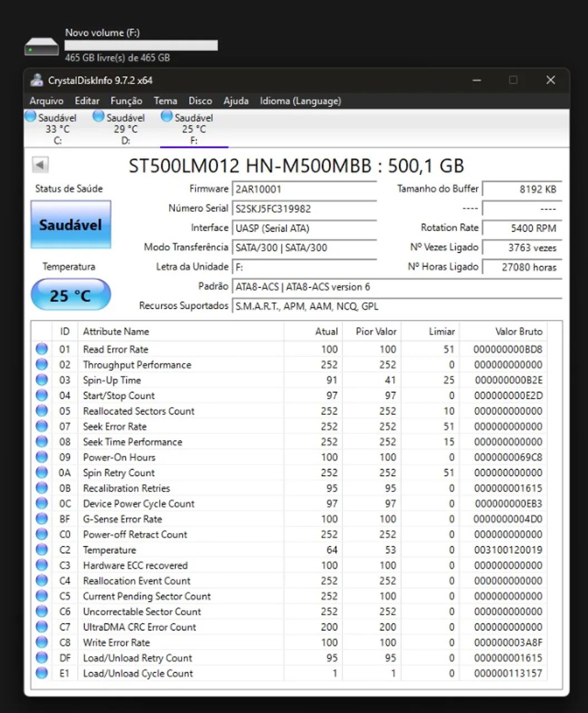588x713 pixels.
Task: Click raw value 003100120019 of Temperature
Action: (508, 549)
